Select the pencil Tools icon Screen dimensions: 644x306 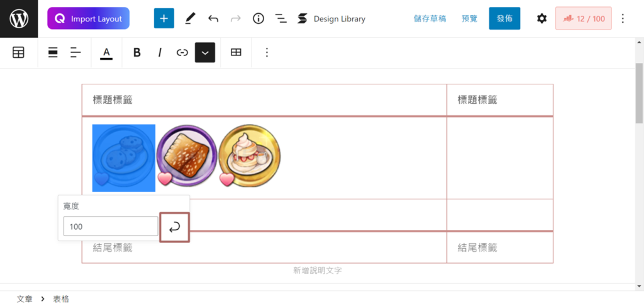coord(189,18)
